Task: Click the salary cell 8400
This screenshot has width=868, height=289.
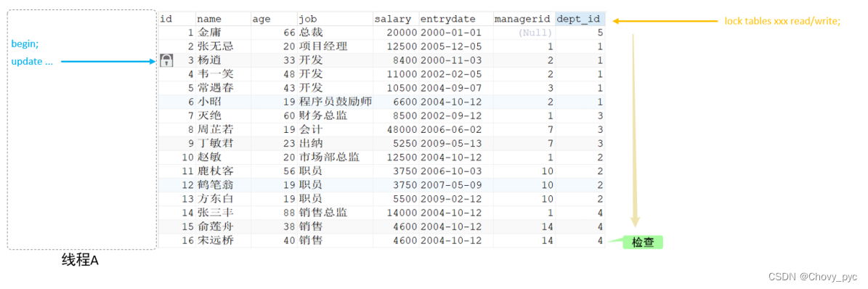Action: coord(396,60)
